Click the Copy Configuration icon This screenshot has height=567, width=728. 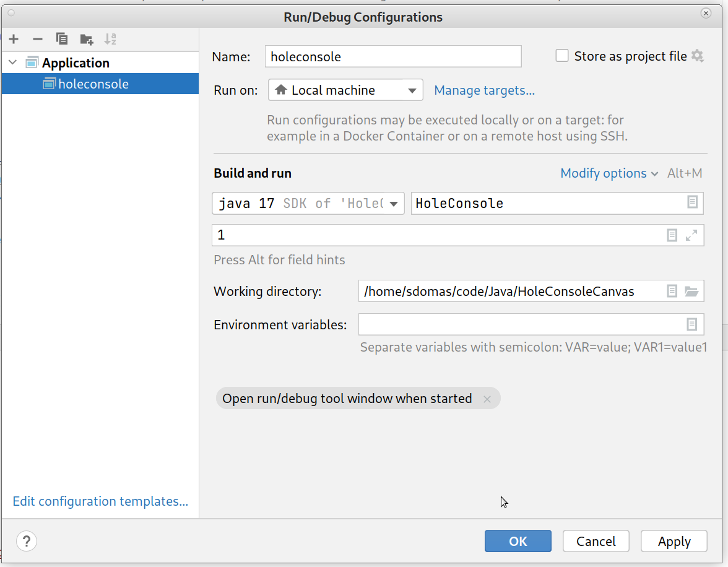point(62,39)
